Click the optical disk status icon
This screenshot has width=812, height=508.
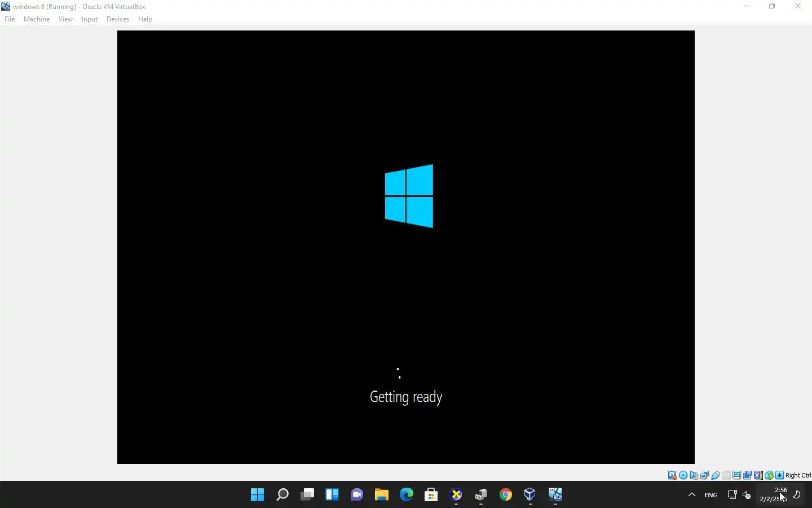683,475
